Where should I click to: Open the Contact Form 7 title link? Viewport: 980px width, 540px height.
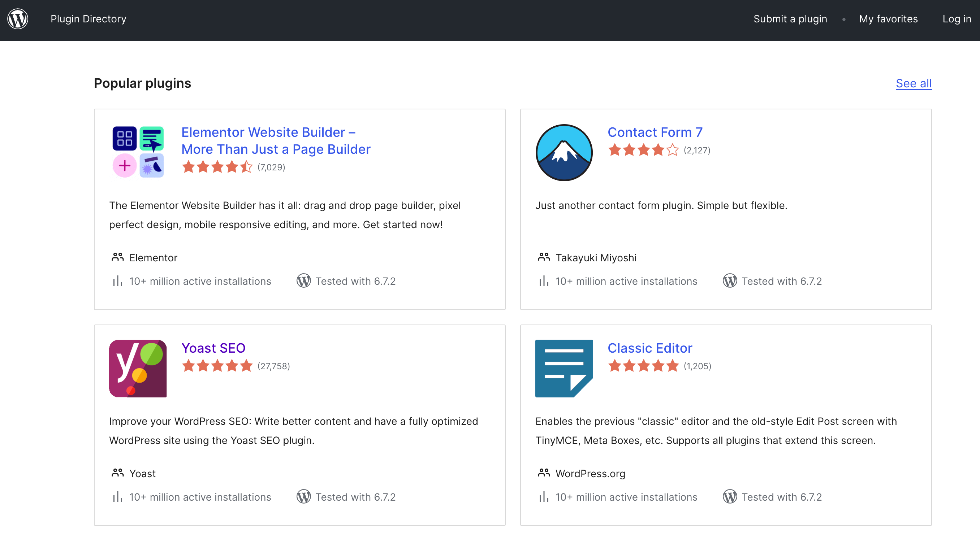[x=655, y=132]
